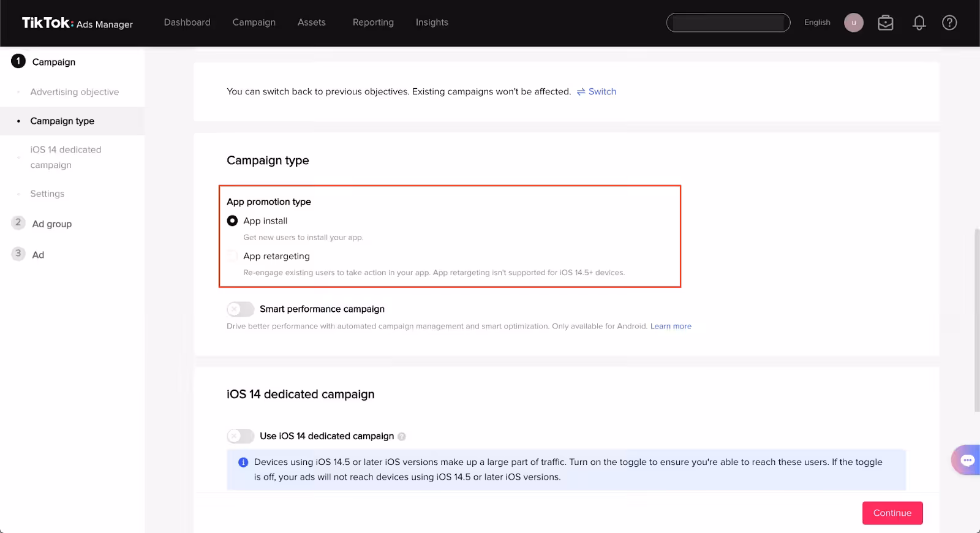Open the Assets menu
The image size is (980, 533).
click(311, 22)
